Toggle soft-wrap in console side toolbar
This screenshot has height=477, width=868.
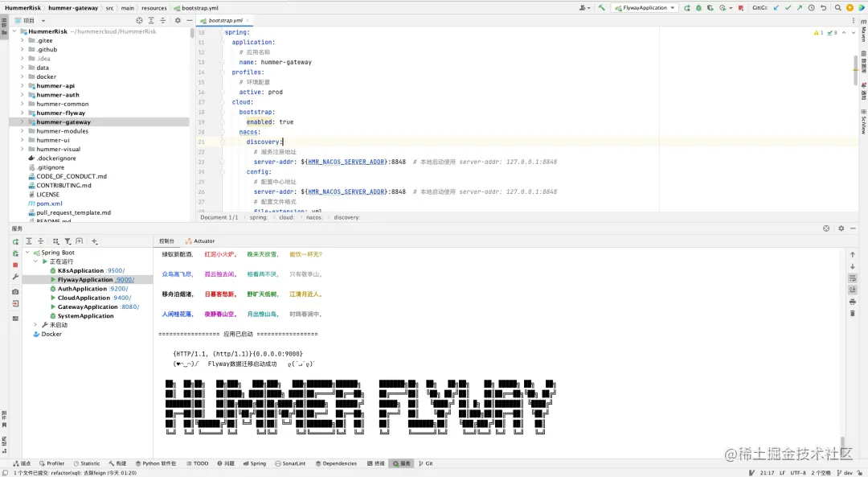point(853,278)
